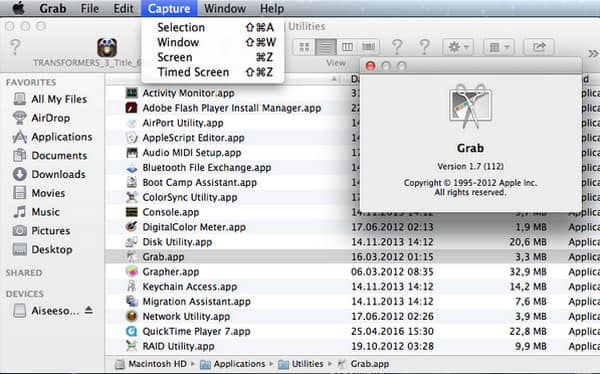
Task: Click Utilities in path bar
Action: 301,364
